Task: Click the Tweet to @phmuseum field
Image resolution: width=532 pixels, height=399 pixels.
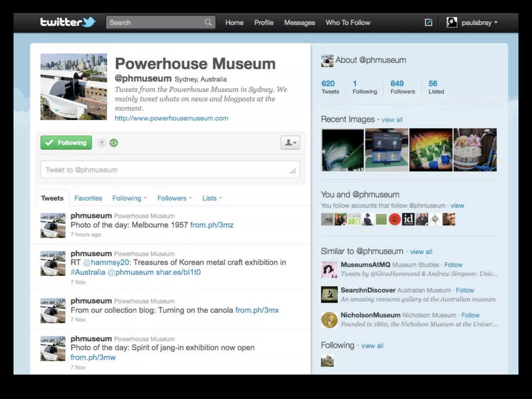Action: click(170, 170)
